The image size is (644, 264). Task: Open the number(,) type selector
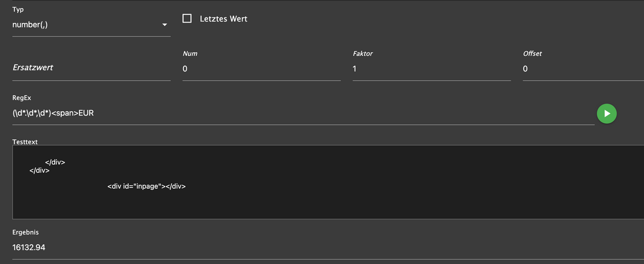86,25
